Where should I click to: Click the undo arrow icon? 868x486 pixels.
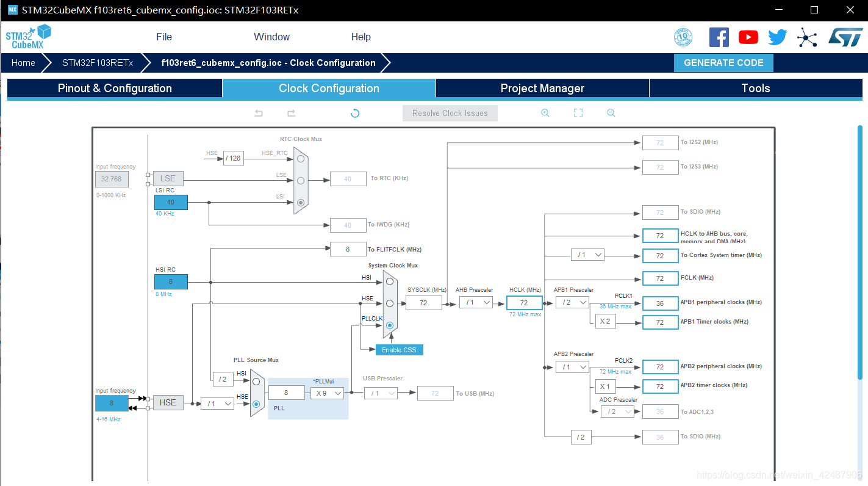tap(259, 113)
